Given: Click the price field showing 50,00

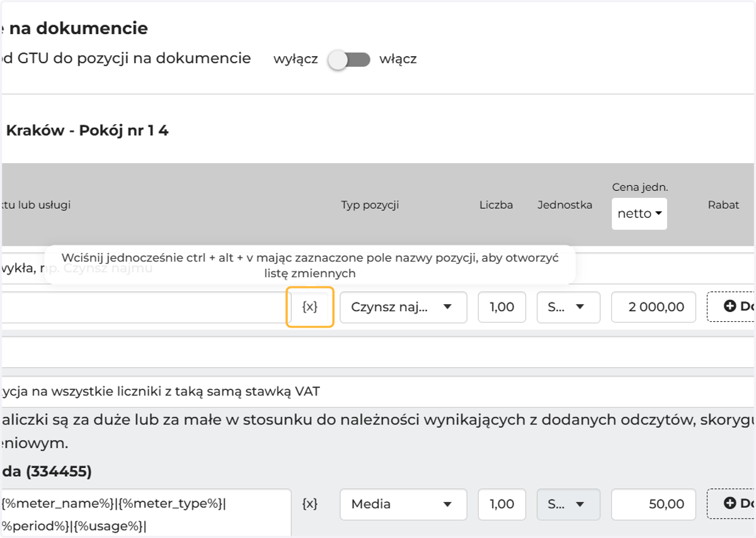Looking at the screenshot, I should tap(653, 504).
